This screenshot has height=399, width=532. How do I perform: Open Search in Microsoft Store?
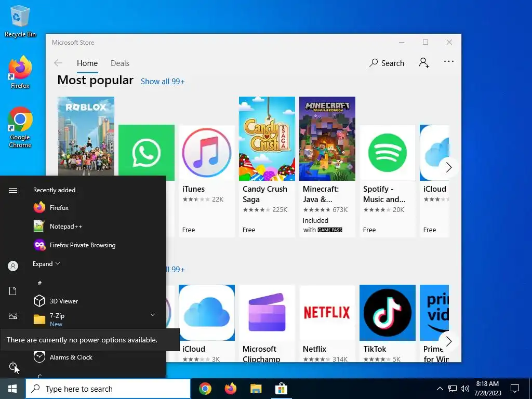387,63
